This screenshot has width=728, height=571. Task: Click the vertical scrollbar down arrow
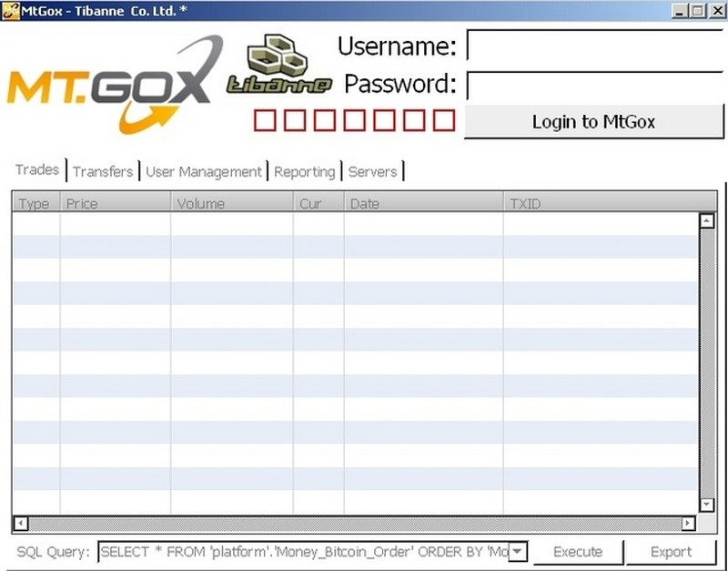(x=706, y=505)
